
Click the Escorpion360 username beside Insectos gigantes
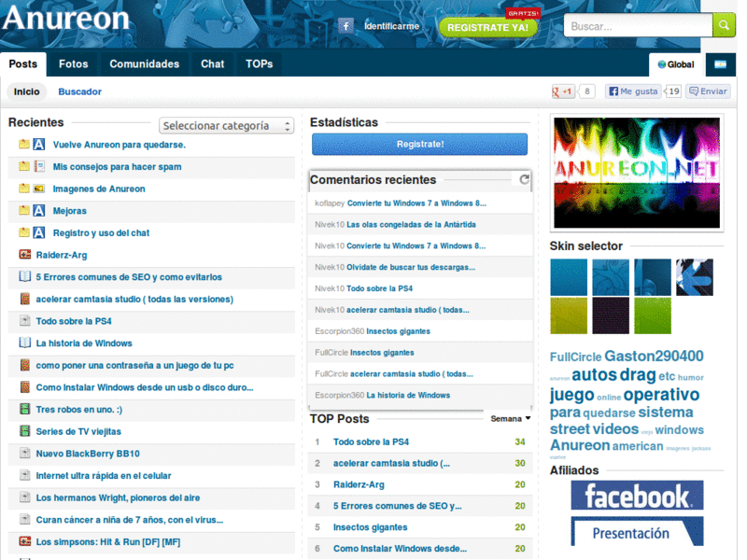point(339,331)
